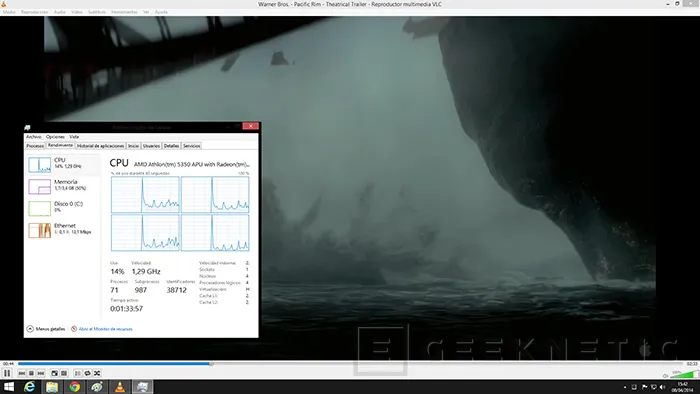Select Ethernet in the performance sidebar

[x=63, y=230]
